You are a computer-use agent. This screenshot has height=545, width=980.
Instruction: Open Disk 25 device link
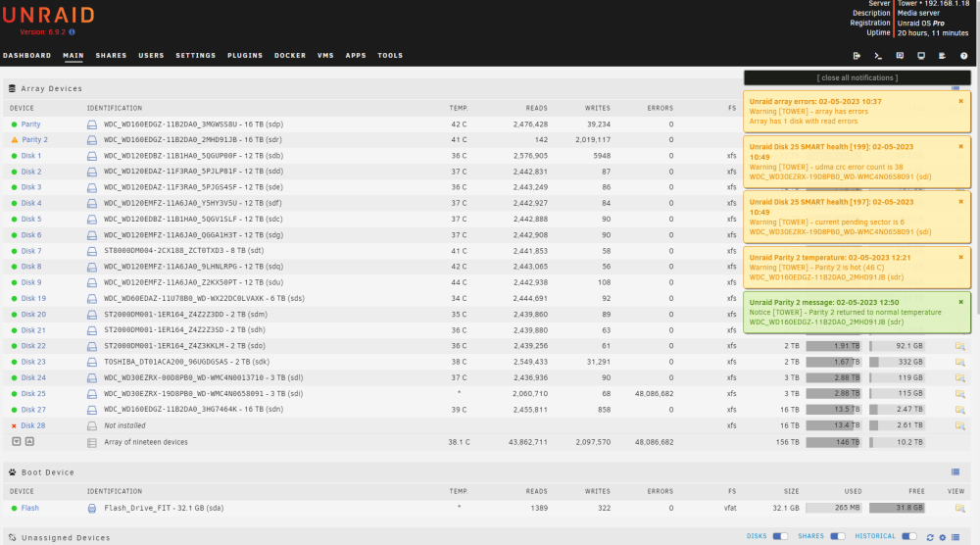(x=33, y=394)
